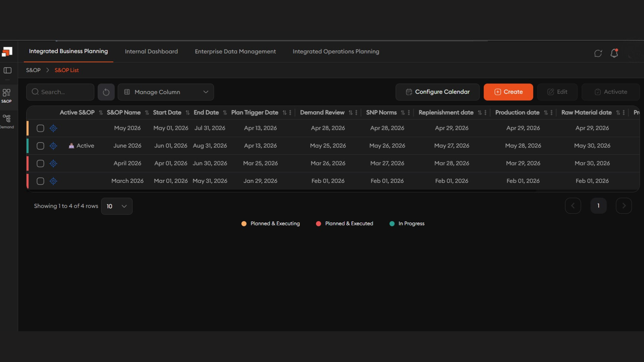Screen dimensions: 644x362
Task: Go to previous page arrow
Action: 573,206
